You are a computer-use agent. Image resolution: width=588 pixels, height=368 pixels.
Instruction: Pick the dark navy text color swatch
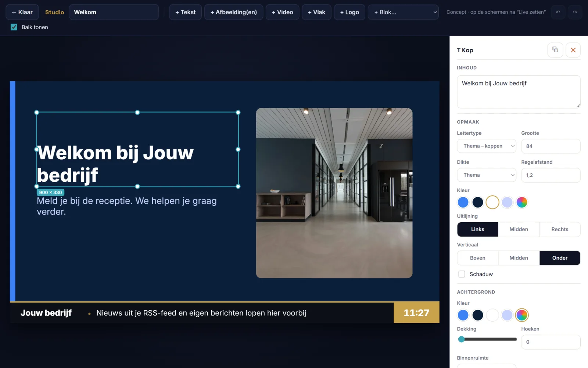pyautogui.click(x=478, y=202)
